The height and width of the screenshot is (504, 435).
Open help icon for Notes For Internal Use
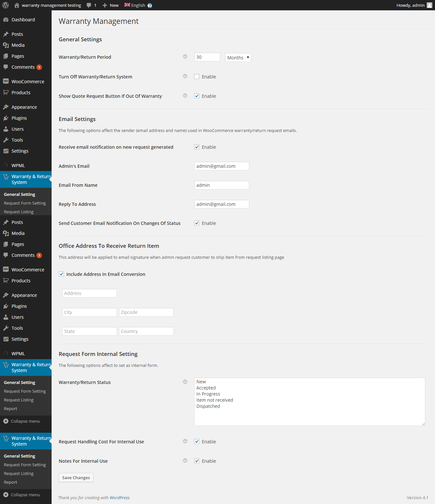point(185,460)
